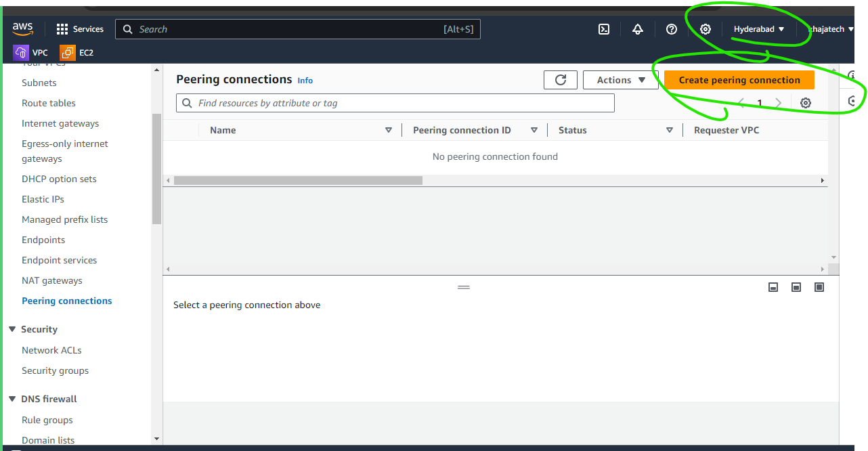Select Internet gateways in the sidebar
The image size is (868, 451).
click(x=60, y=123)
